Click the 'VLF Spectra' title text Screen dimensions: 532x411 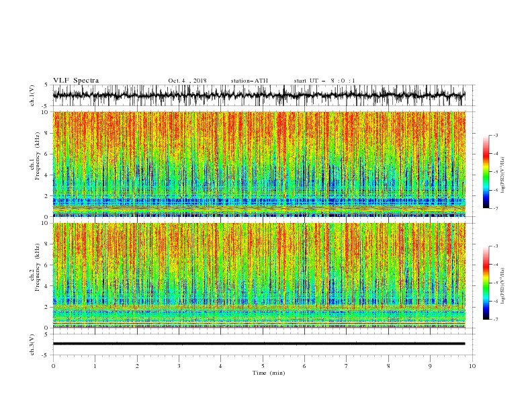coord(76,81)
